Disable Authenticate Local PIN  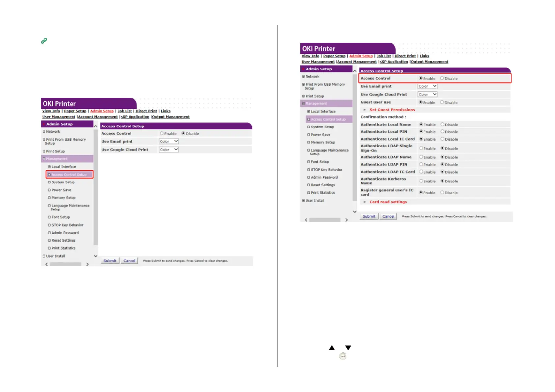point(442,131)
